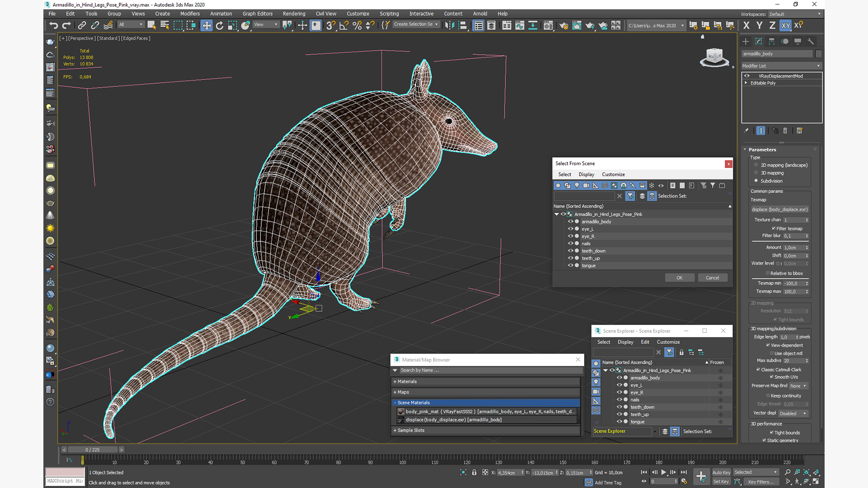Open the Create Selection Set dropdown
Image resolution: width=868 pixels, height=488 pixels.
pyautogui.click(x=416, y=24)
